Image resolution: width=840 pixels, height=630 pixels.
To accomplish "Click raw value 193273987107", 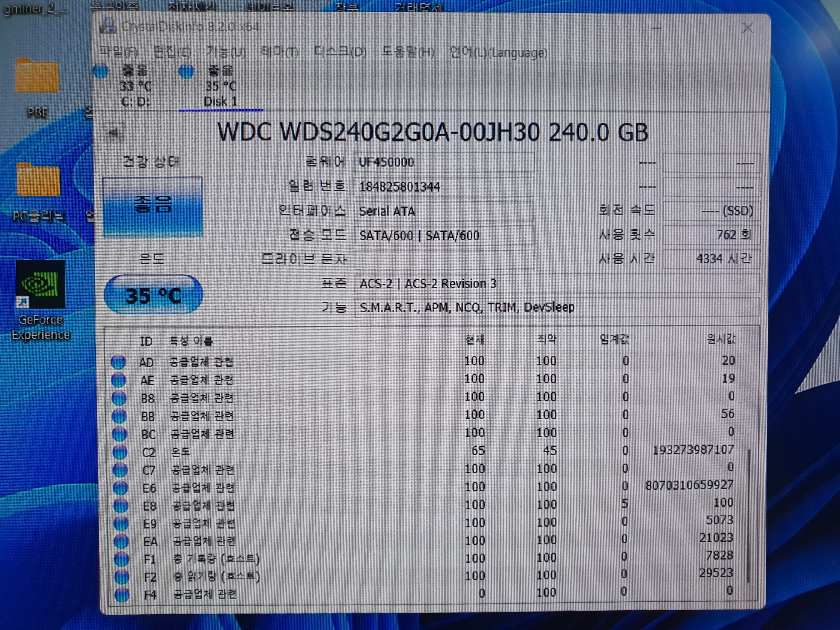I will pyautogui.click(x=693, y=450).
